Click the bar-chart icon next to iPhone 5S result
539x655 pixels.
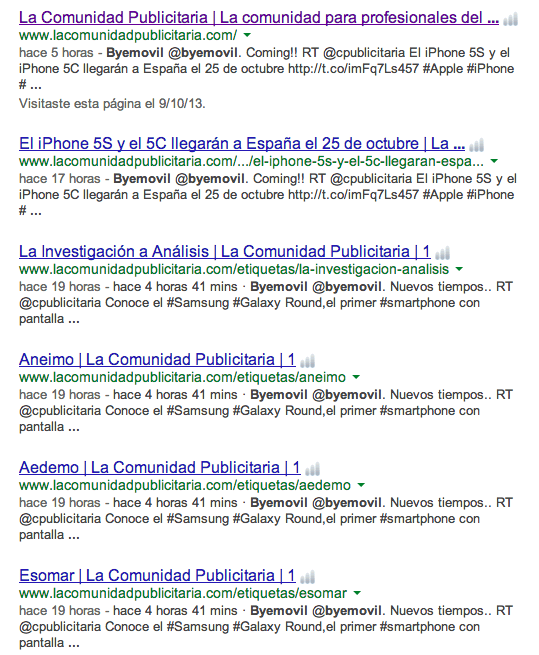pyautogui.click(x=476, y=145)
